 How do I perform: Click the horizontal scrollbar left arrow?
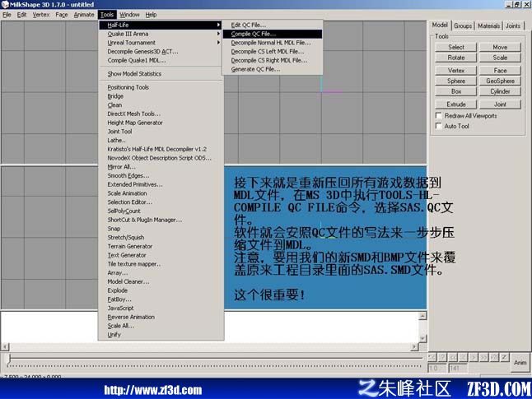5,346
